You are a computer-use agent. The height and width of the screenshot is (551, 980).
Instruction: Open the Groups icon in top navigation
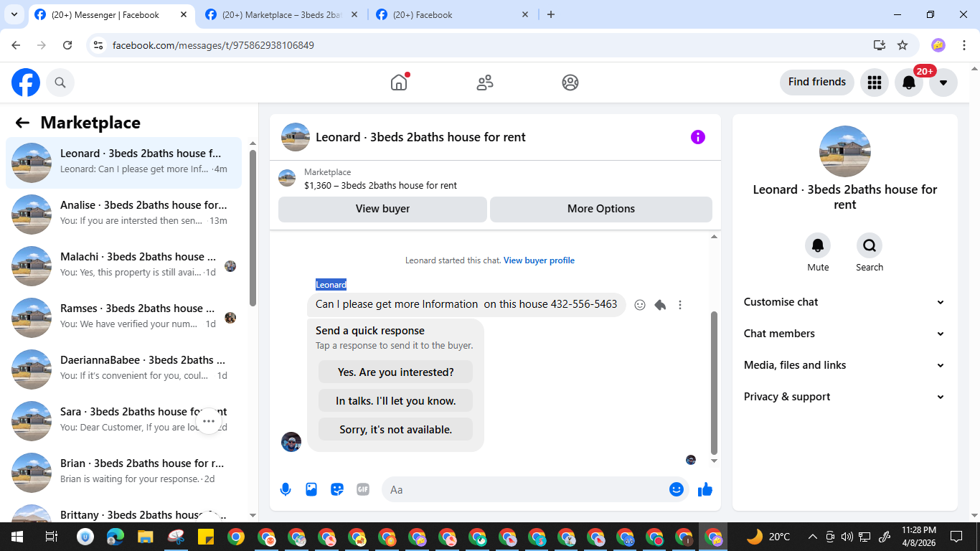click(x=570, y=83)
